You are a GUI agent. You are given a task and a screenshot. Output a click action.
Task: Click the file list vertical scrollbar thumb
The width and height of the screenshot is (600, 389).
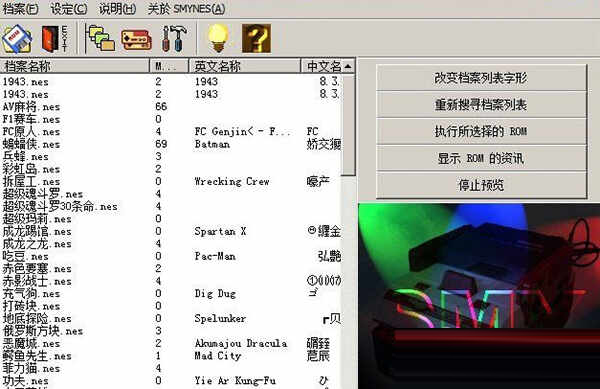(x=348, y=125)
